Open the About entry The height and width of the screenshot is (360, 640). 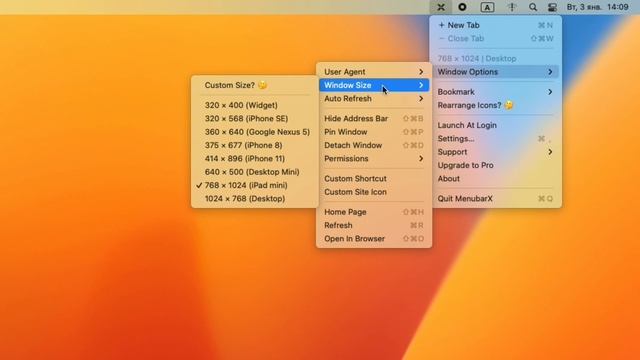[496, 179]
